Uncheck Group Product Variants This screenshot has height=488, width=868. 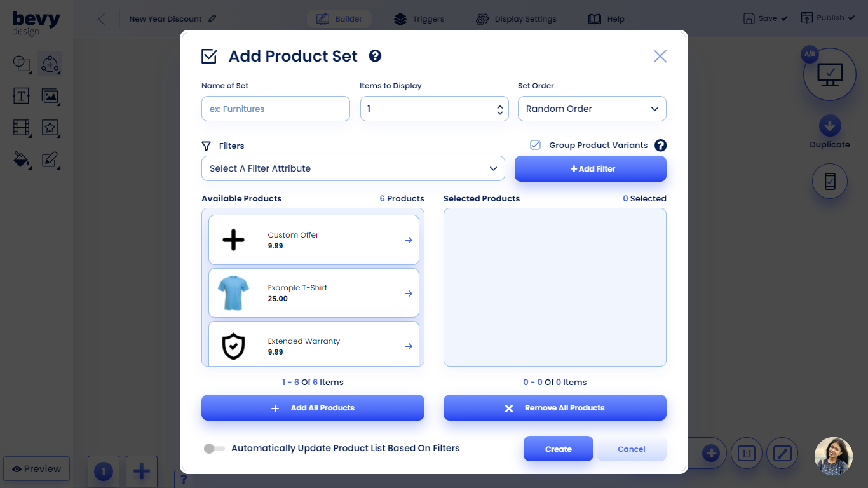pyautogui.click(x=535, y=145)
